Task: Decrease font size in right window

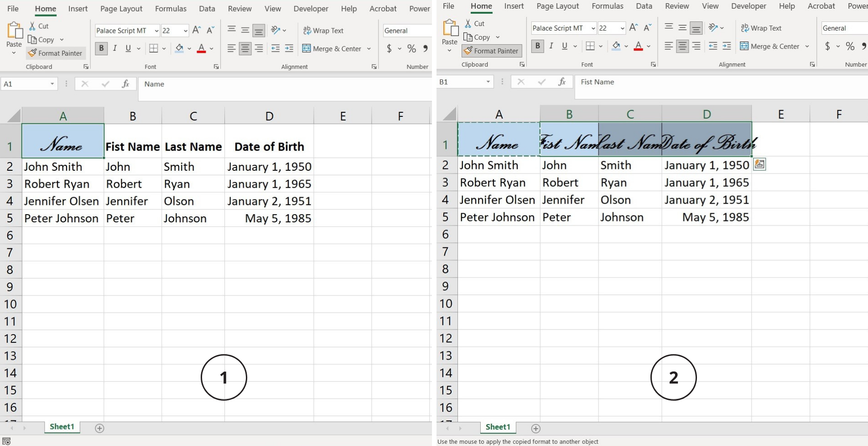Action: click(647, 28)
